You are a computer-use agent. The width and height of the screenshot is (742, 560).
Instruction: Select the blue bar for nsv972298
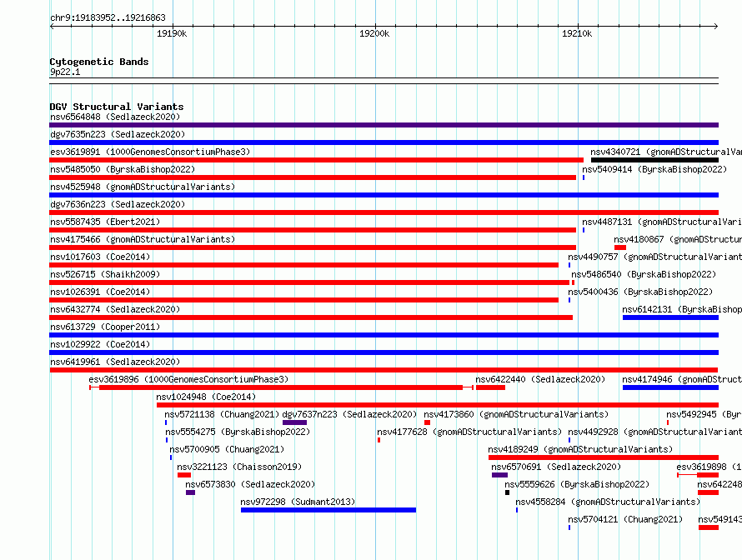(328, 510)
